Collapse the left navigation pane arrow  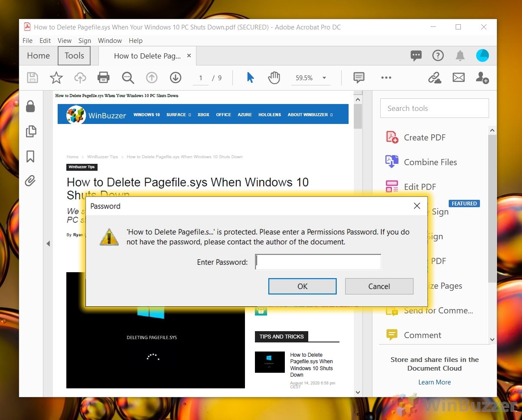click(x=48, y=244)
